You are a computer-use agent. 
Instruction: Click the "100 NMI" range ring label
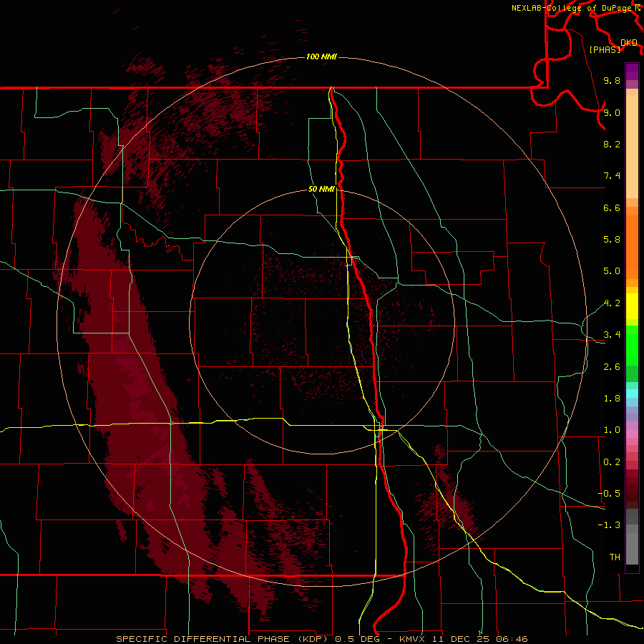[x=321, y=57]
